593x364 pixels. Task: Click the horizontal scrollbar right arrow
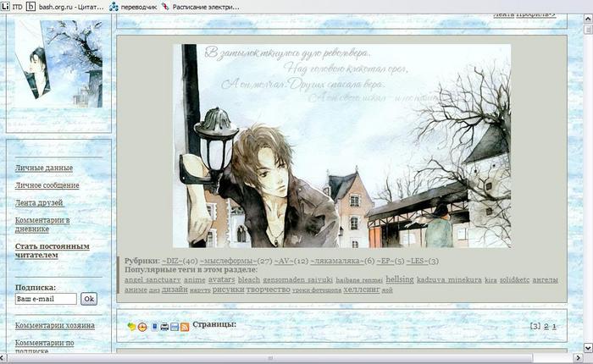(x=579, y=357)
